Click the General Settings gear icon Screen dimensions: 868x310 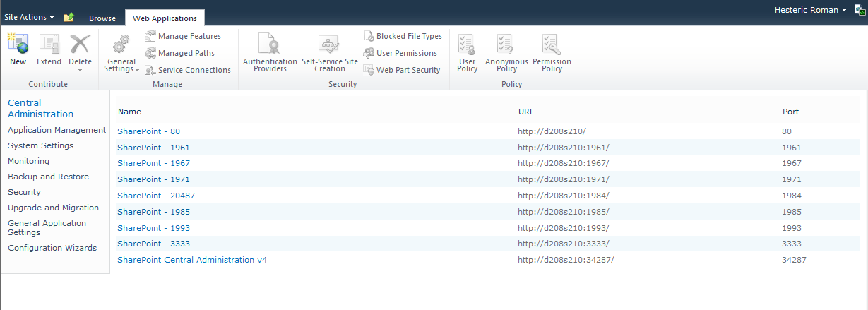tap(121, 44)
